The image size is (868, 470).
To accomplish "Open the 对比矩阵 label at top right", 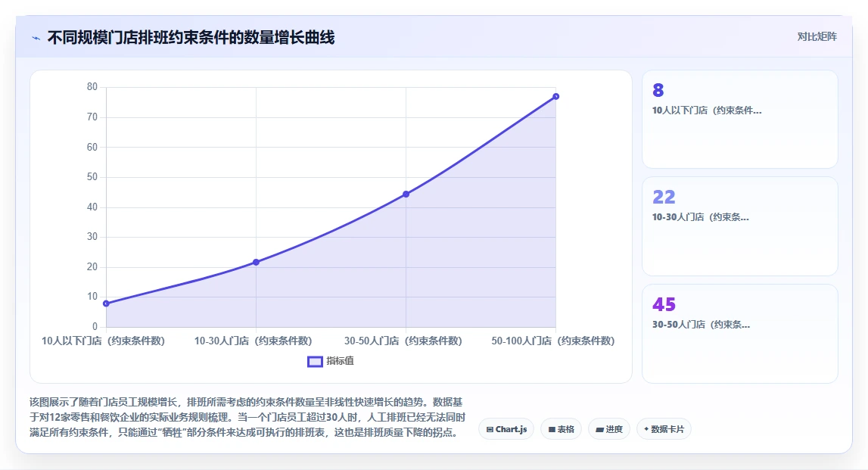I will coord(817,36).
